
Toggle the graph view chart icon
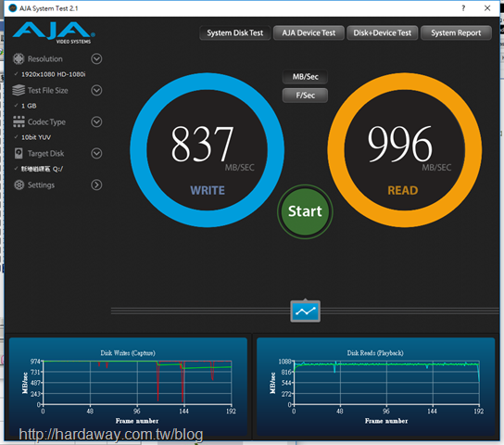point(306,311)
